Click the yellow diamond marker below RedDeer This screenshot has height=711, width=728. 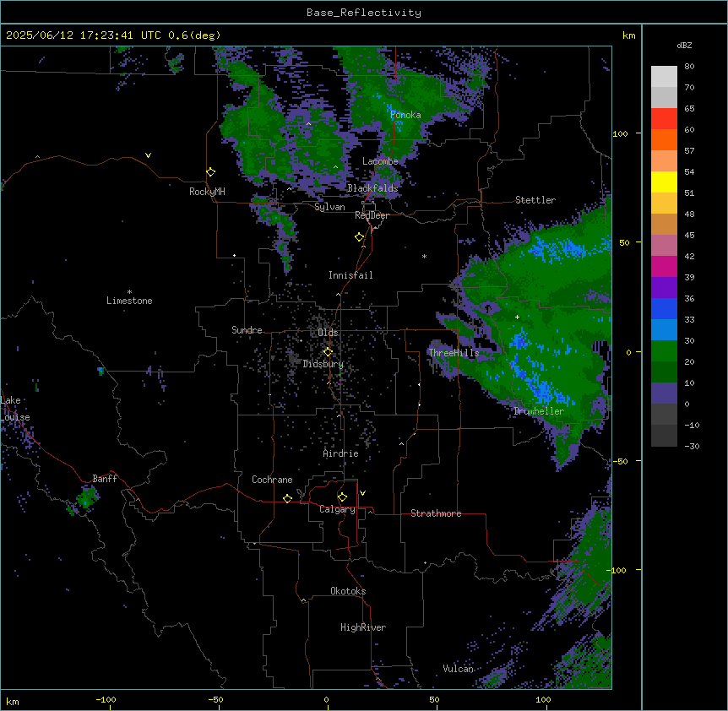(359, 236)
